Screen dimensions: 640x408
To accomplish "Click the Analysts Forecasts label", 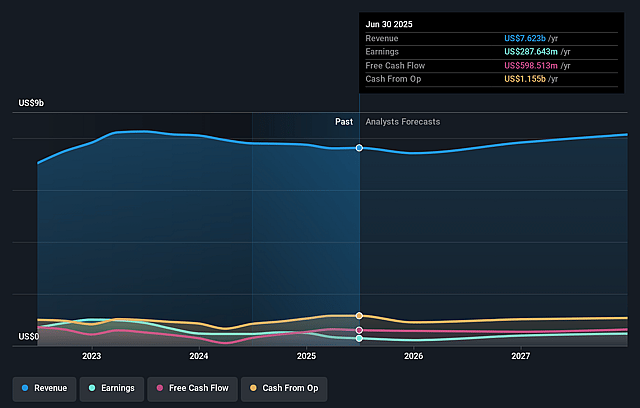I will (403, 122).
